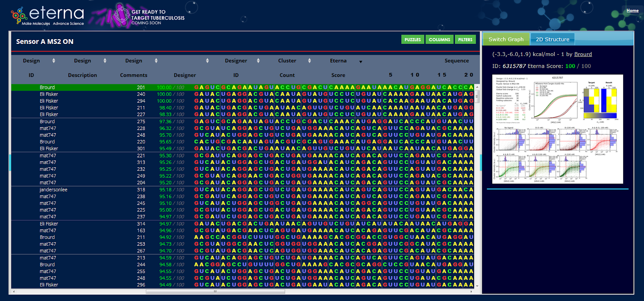Sort by Design ID column arrows
The image size is (644, 301).
click(54, 61)
